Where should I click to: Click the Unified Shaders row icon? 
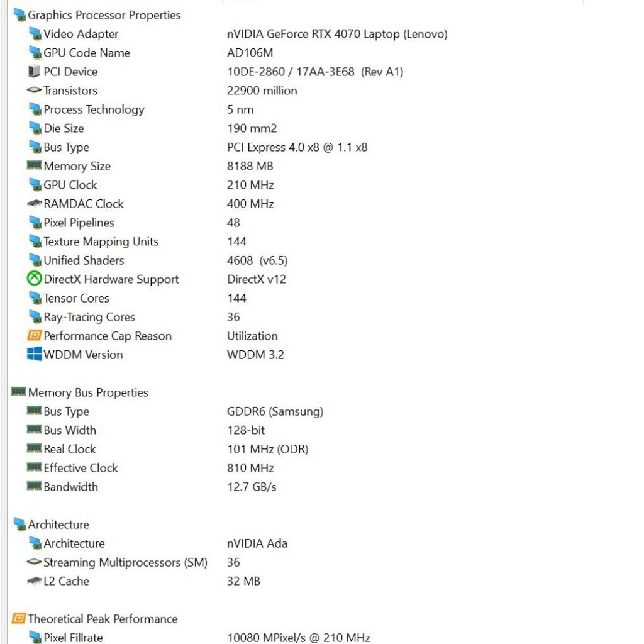tap(35, 261)
